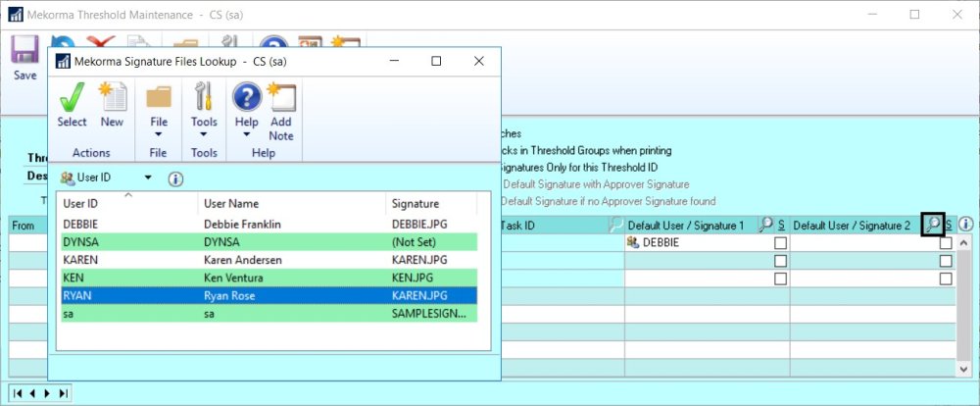The height and width of the screenshot is (406, 980).
Task: Go to the last record arrow
Action: [63, 393]
